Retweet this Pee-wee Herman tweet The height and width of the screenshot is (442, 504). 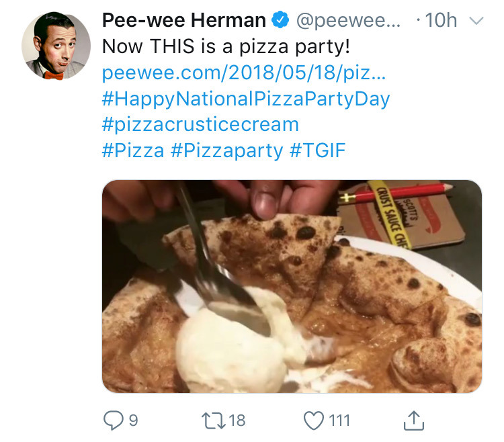click(215, 421)
